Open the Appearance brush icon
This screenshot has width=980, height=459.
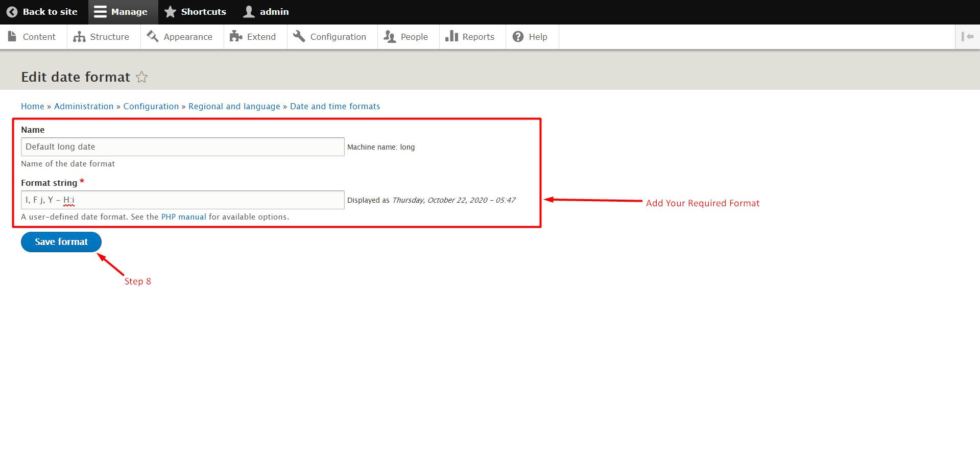152,36
